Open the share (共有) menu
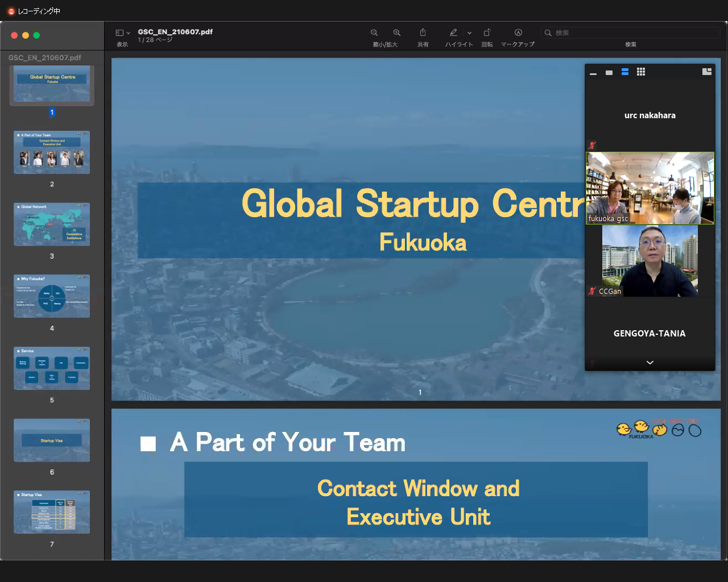The height and width of the screenshot is (582, 728). point(423,33)
